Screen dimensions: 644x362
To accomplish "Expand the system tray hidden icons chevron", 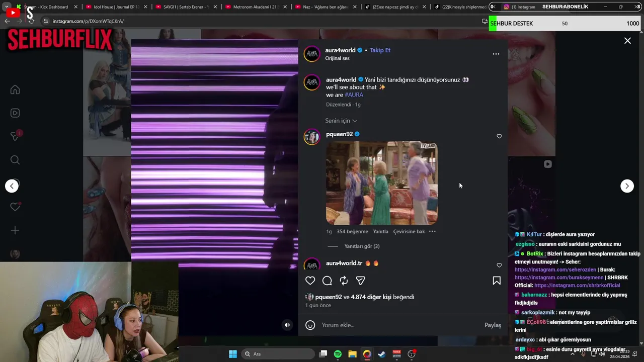I will click(x=572, y=354).
